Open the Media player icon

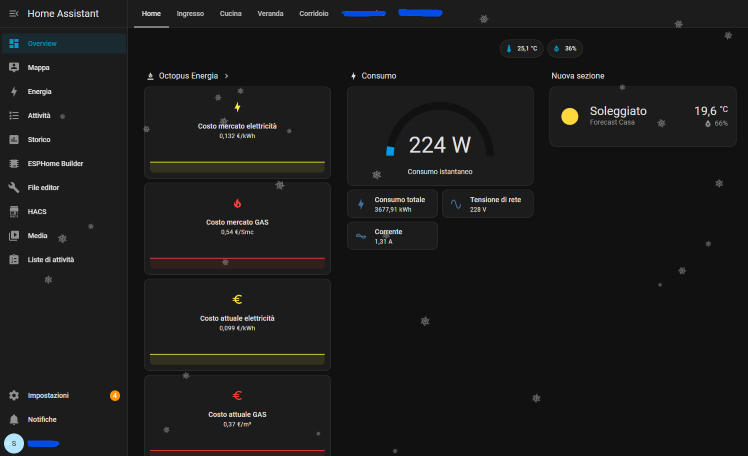14,236
